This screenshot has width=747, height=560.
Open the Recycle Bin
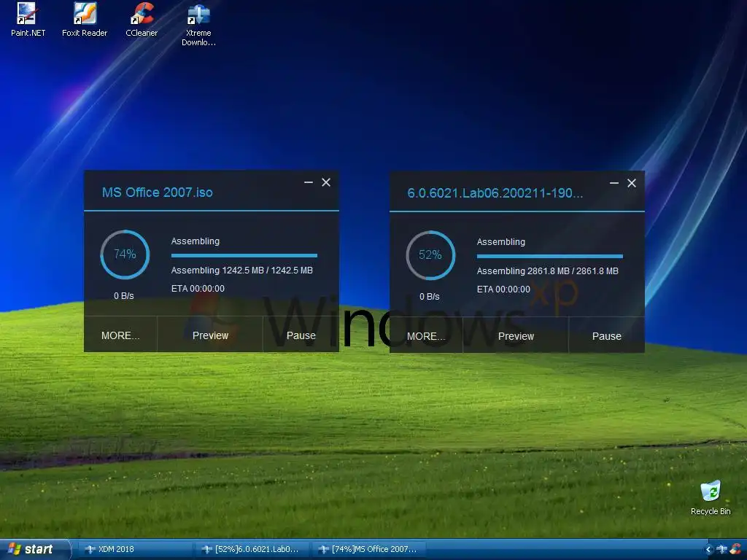click(711, 497)
